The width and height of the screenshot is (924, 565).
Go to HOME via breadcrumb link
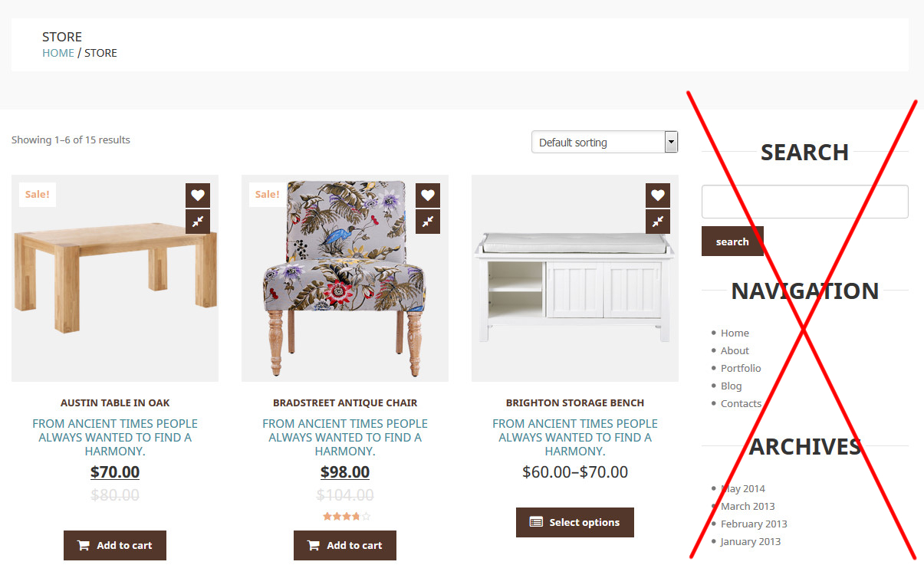click(x=58, y=53)
